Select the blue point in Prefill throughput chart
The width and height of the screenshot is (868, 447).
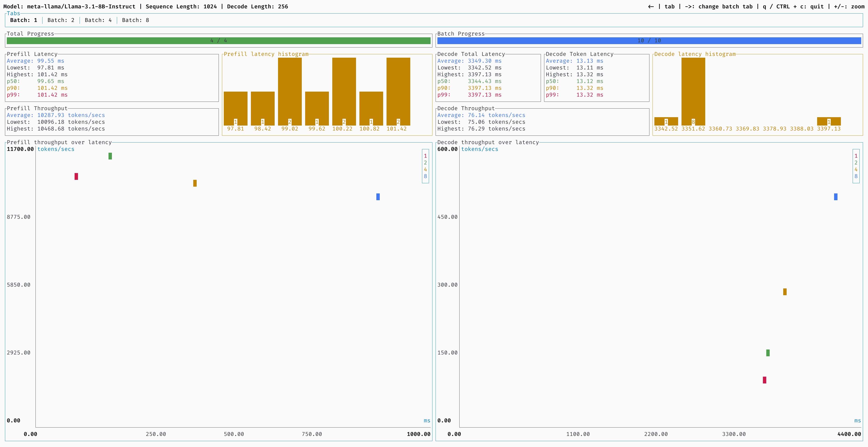(x=378, y=197)
